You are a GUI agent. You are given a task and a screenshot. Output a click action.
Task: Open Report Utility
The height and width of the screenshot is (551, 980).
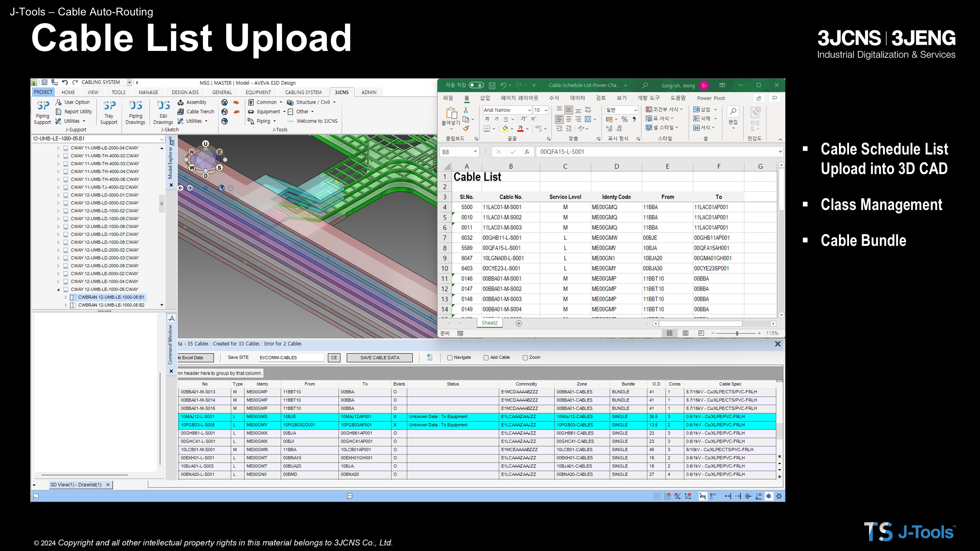(74, 112)
